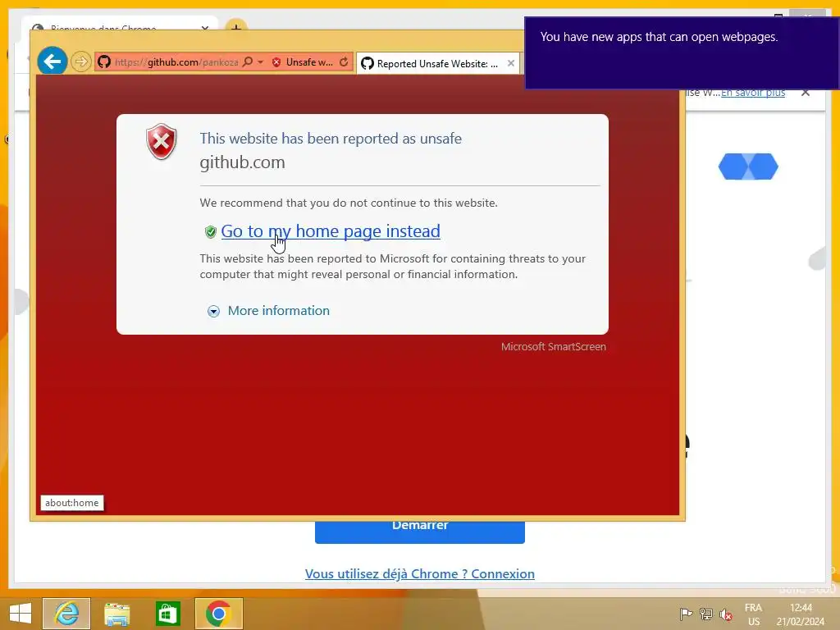Image resolution: width=840 pixels, height=630 pixels.
Task: Click the network tray icon
Action: 706,614
